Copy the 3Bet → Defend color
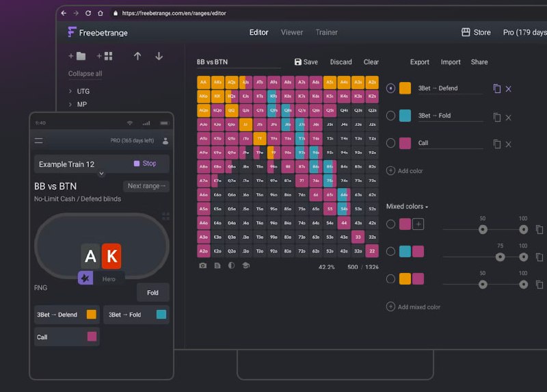547x392 pixels. 497,89
